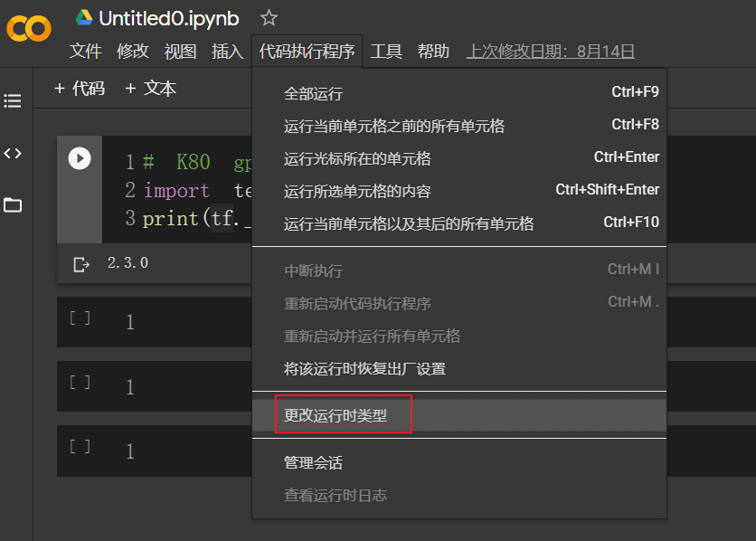Open the 工具 menu
Screen dimensions: 756x541
tap(386, 52)
